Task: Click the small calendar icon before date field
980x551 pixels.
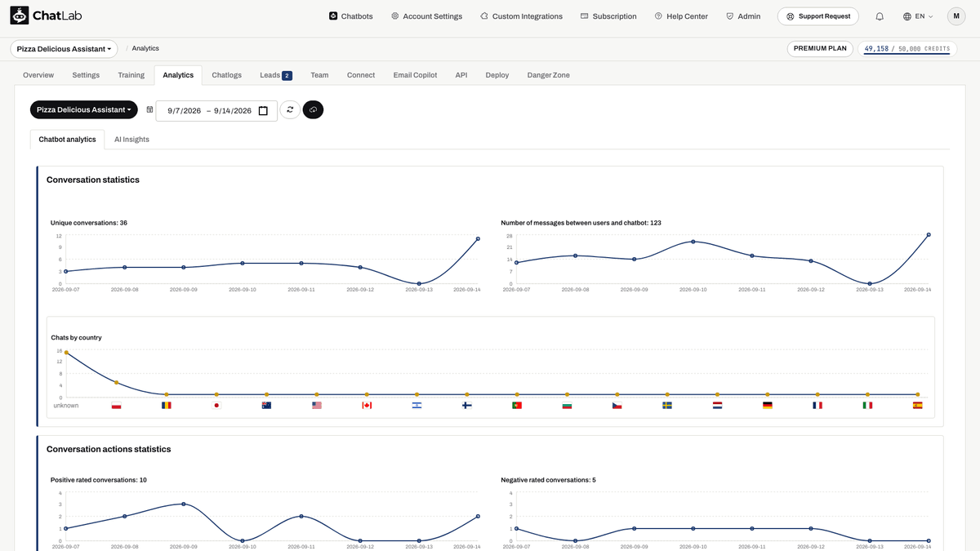Action: click(x=149, y=109)
